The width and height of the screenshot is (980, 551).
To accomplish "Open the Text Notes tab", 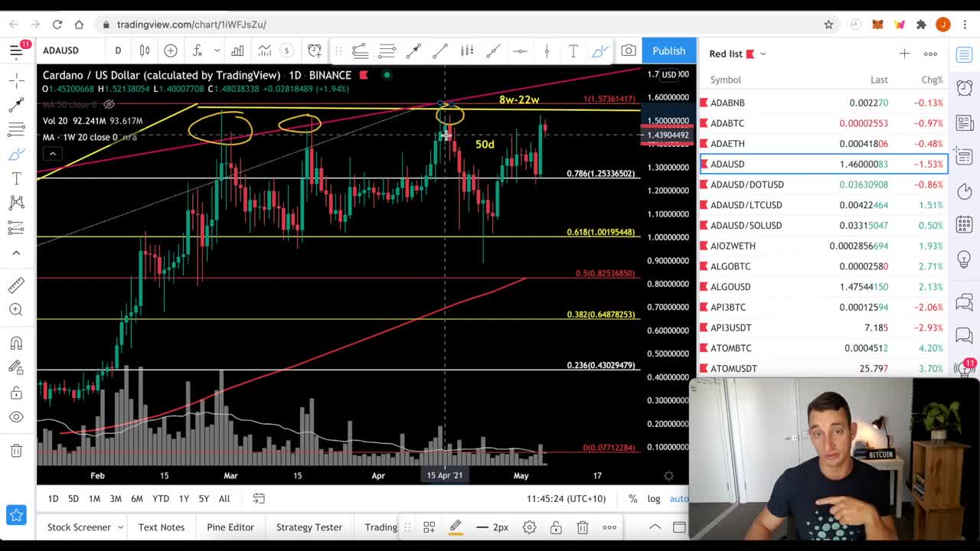I will (162, 527).
